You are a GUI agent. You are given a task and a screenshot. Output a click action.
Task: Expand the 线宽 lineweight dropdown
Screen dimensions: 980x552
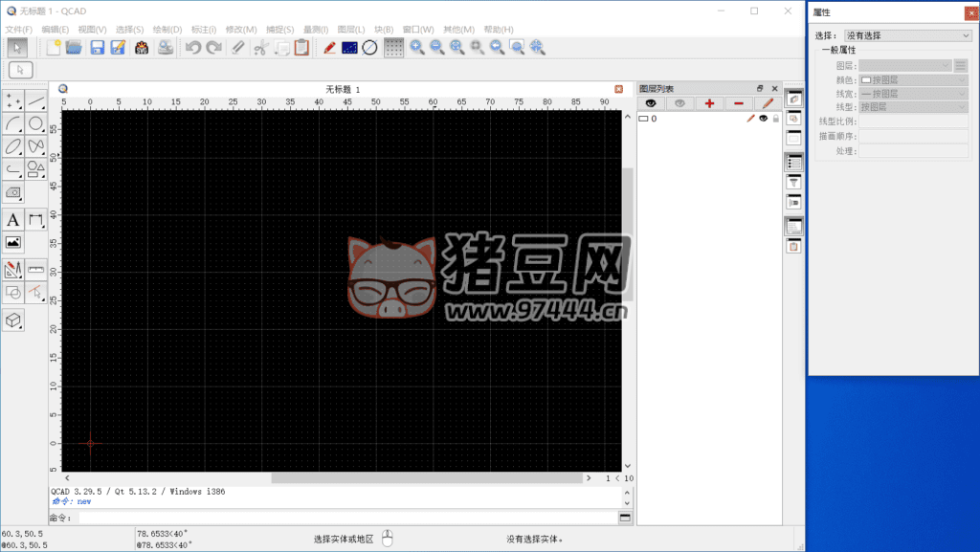[914, 94]
